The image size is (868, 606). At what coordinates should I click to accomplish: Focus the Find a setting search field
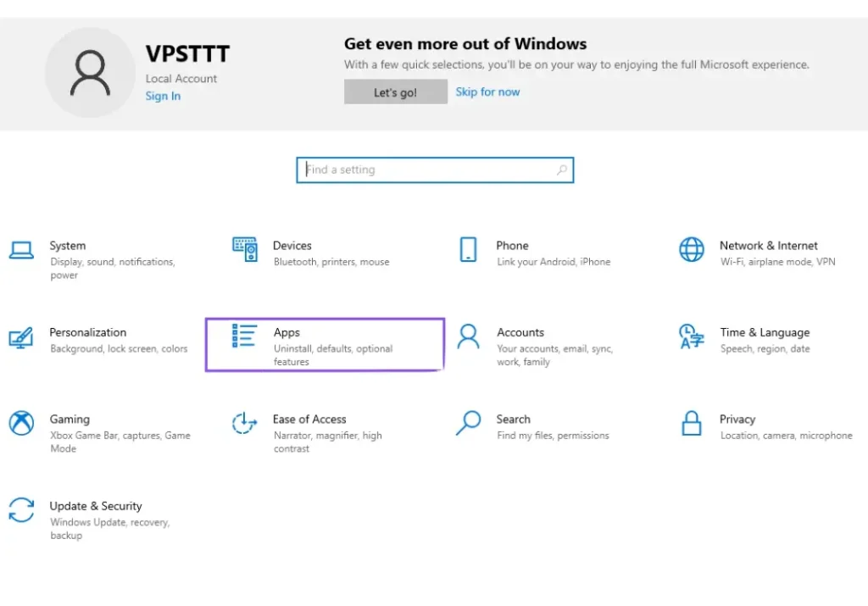435,170
